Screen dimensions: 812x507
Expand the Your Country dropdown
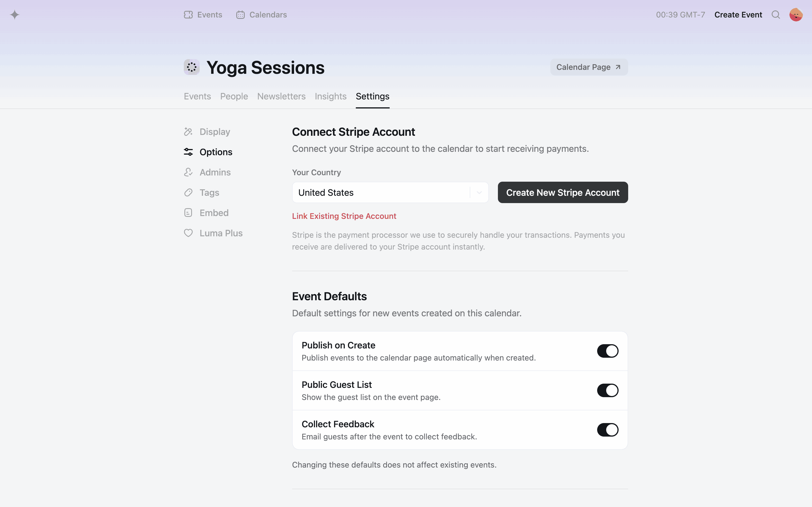390,192
